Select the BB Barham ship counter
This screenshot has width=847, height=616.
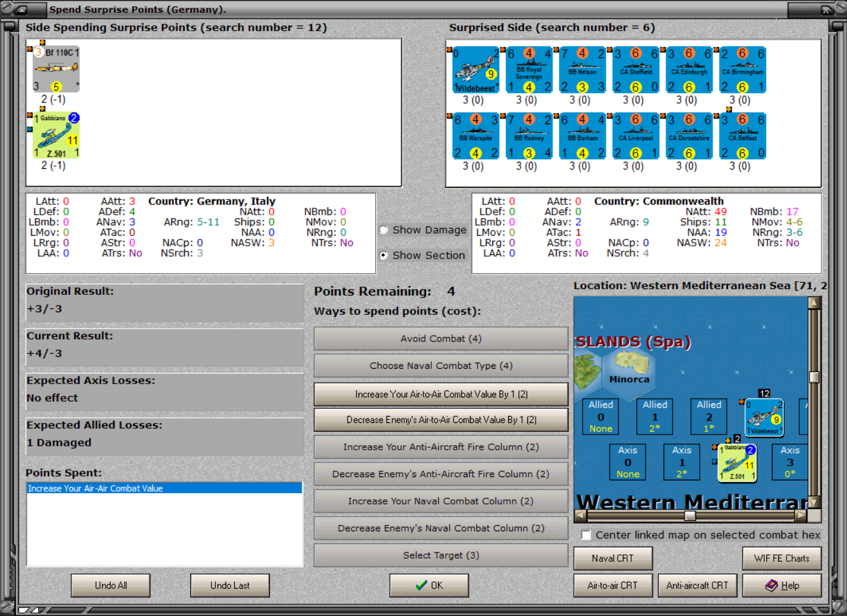pyautogui.click(x=583, y=136)
